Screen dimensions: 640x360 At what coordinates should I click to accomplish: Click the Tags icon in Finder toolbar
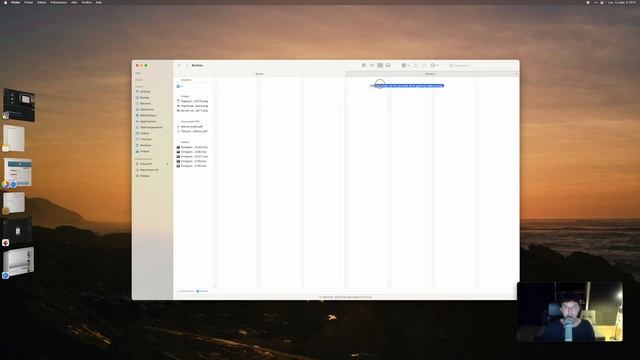coord(424,65)
